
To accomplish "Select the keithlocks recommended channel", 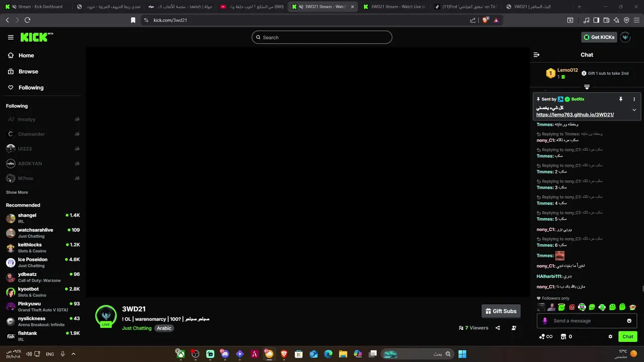I will 43,247.
